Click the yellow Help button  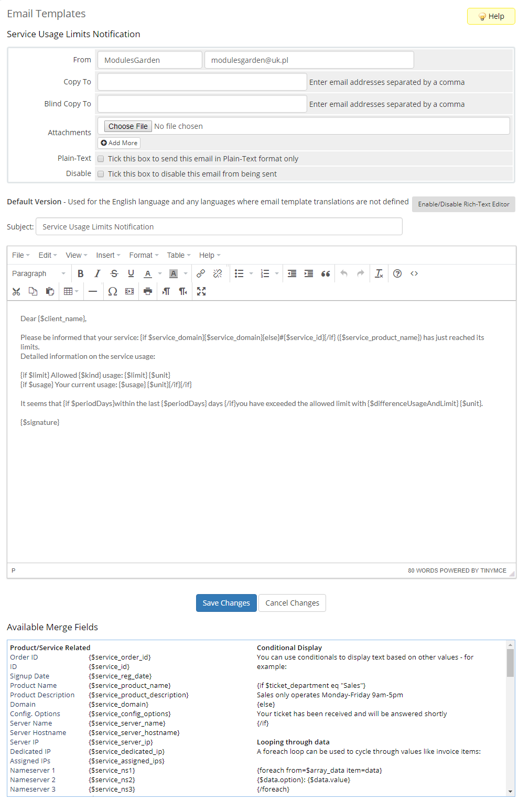tap(491, 16)
